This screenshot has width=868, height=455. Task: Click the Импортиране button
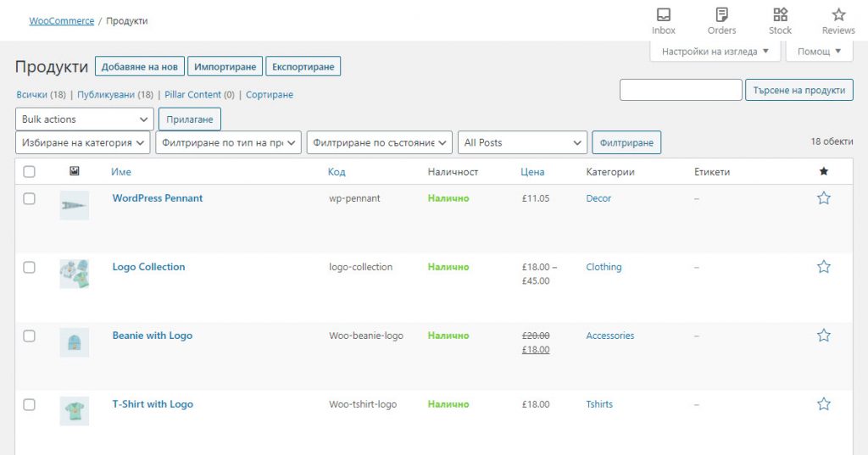click(x=225, y=66)
